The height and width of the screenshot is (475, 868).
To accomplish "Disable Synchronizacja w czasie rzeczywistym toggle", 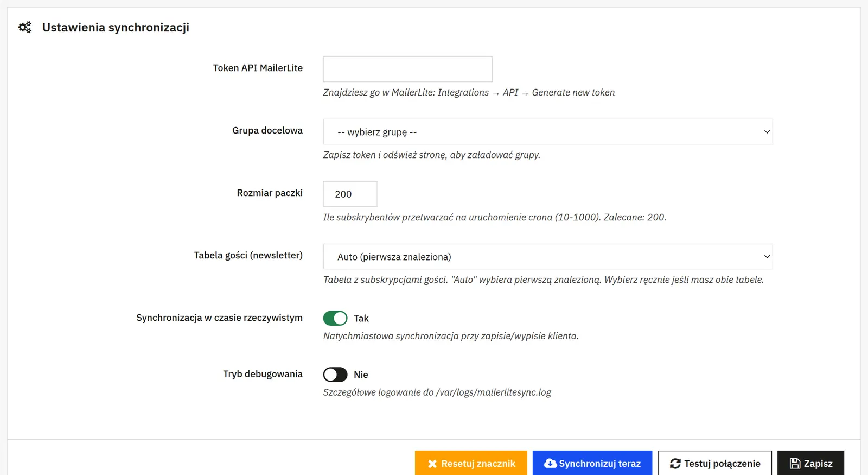I will pos(335,318).
